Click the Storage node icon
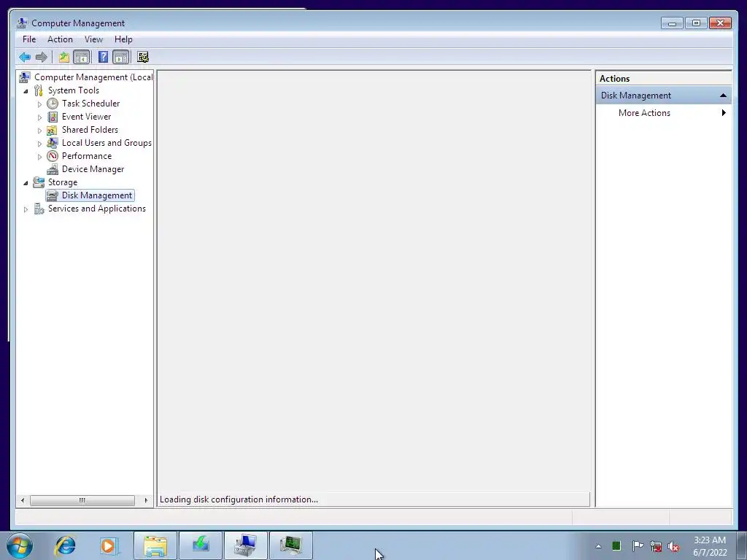 pyautogui.click(x=39, y=182)
